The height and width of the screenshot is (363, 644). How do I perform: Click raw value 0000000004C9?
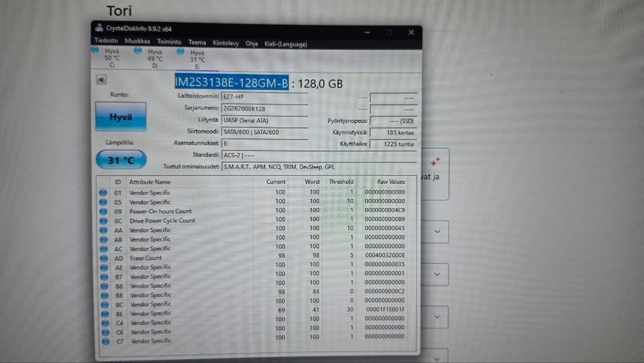[385, 210]
